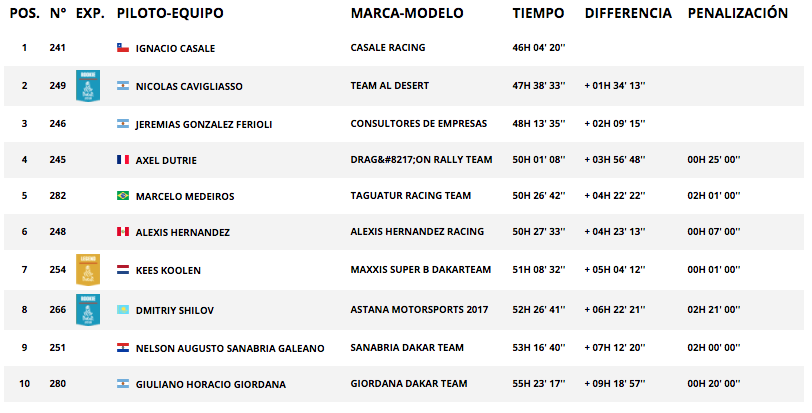Click the Kazakhstan flag beside Dmitriy Shilov
Viewport: 812px width, 413px height.
tap(123, 309)
